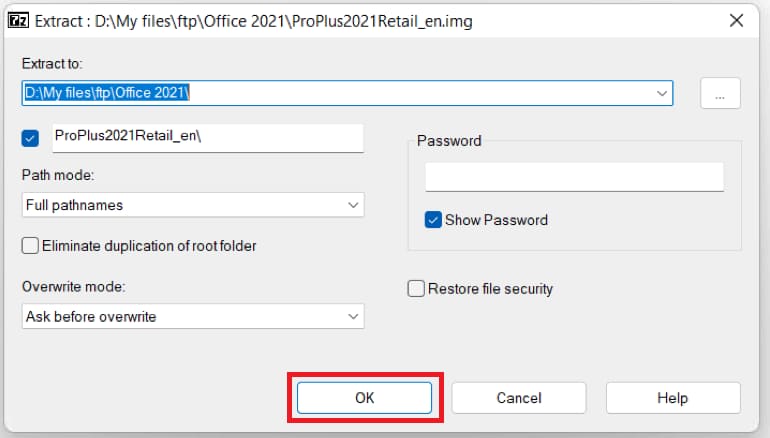
Task: Enable the Restore file security checkbox
Action: click(416, 289)
